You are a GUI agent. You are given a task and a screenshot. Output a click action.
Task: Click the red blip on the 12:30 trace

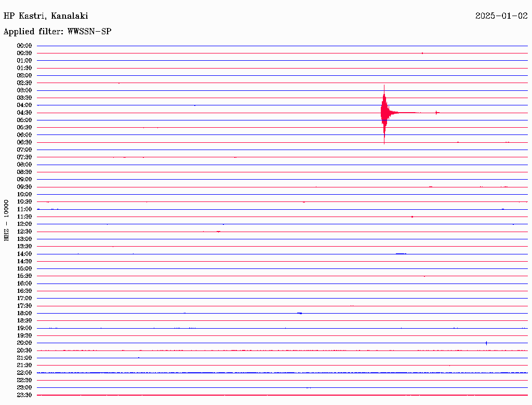219,232
